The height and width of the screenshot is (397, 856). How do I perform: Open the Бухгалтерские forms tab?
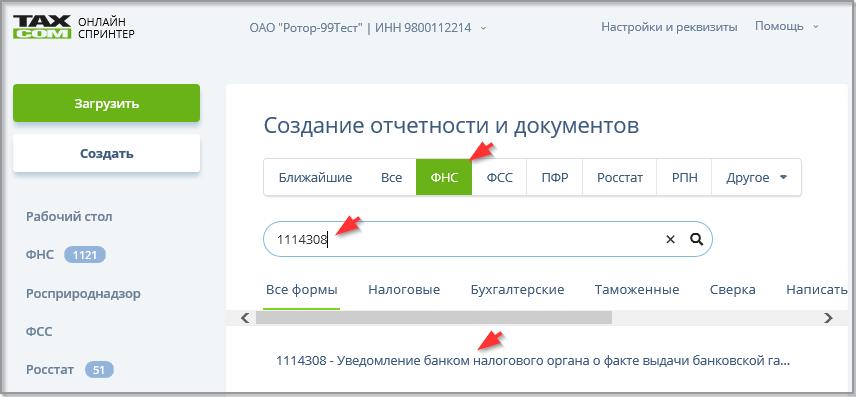(x=517, y=290)
